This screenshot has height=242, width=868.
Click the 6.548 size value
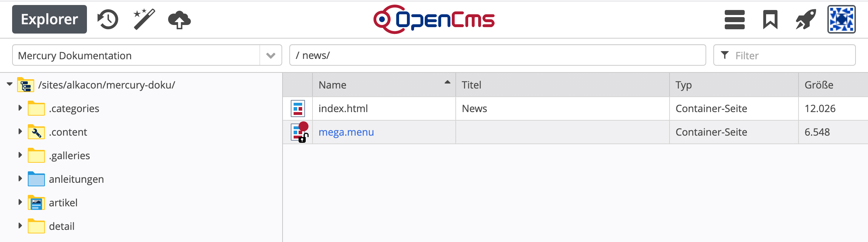pyautogui.click(x=817, y=132)
